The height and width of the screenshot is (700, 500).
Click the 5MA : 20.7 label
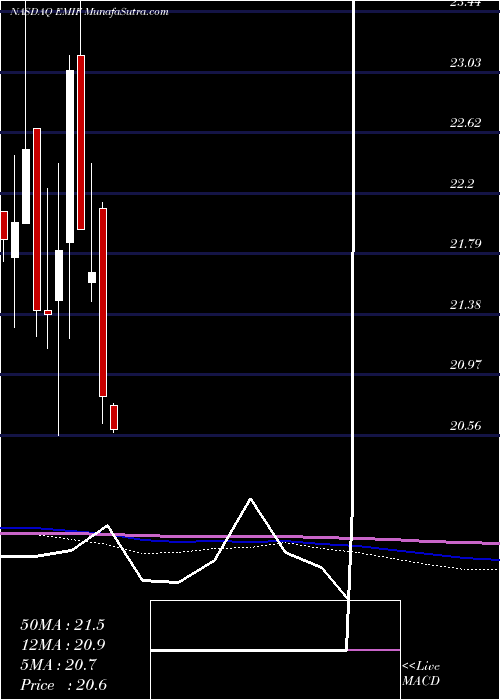[58, 665]
